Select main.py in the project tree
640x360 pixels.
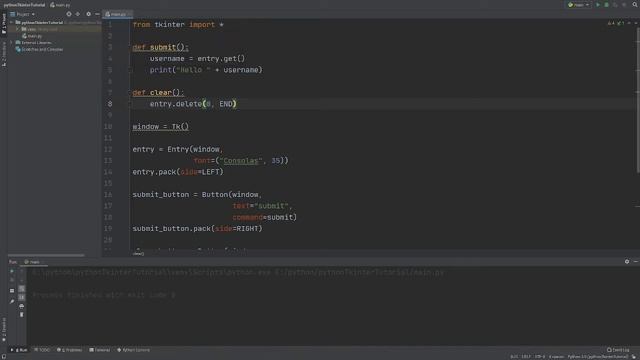point(33,36)
